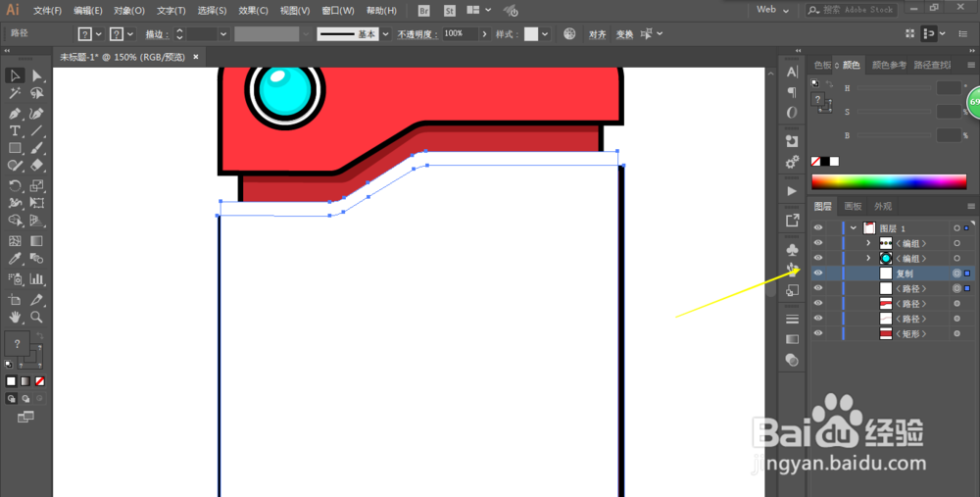Select the Curvature tool
The height and width of the screenshot is (497, 980).
pos(37,114)
